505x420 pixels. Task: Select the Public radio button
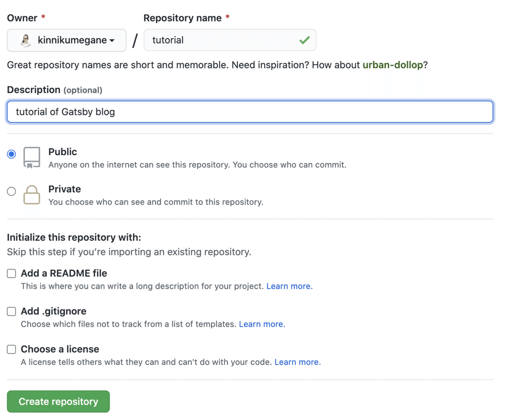point(12,154)
